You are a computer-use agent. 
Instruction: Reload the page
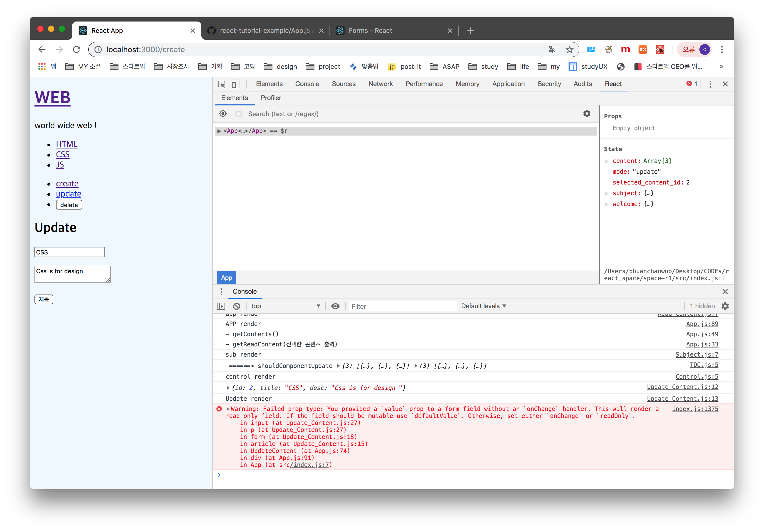click(x=76, y=49)
